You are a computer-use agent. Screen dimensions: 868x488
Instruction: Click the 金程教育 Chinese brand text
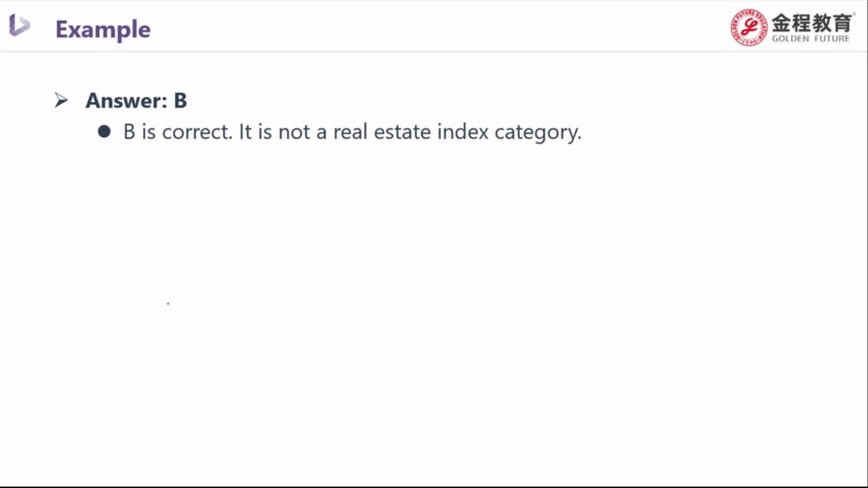tap(812, 23)
